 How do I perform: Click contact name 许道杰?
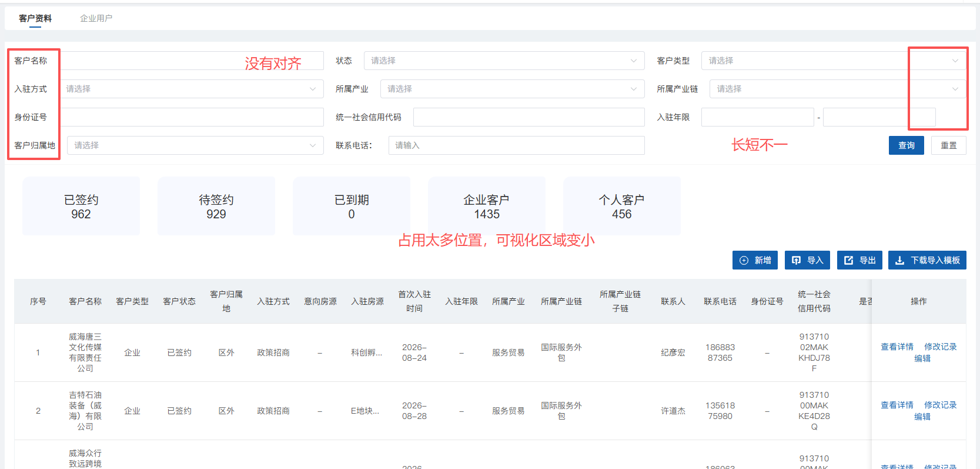point(673,411)
